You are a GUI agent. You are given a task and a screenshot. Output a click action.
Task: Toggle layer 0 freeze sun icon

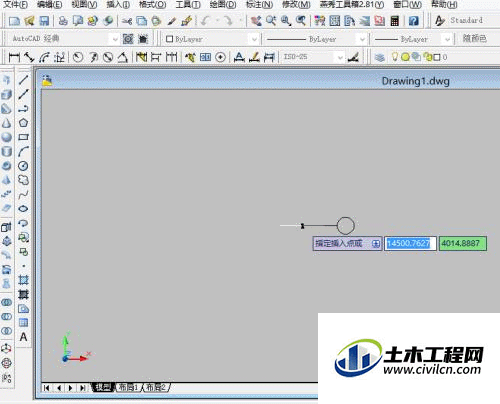[405, 57]
